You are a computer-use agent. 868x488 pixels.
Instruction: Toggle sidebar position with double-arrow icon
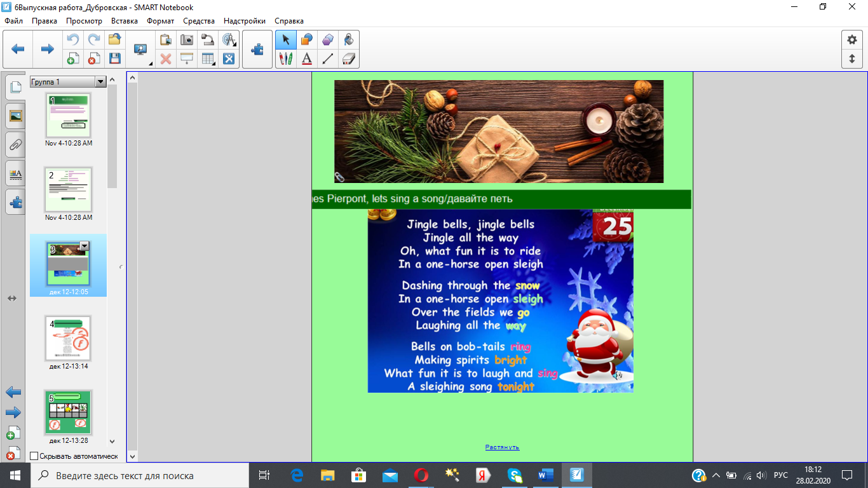[11, 298]
